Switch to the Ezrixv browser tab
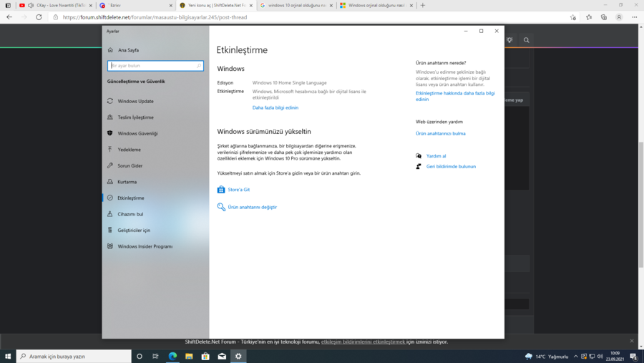Screen dimensions: 644x363 click(x=135, y=5)
